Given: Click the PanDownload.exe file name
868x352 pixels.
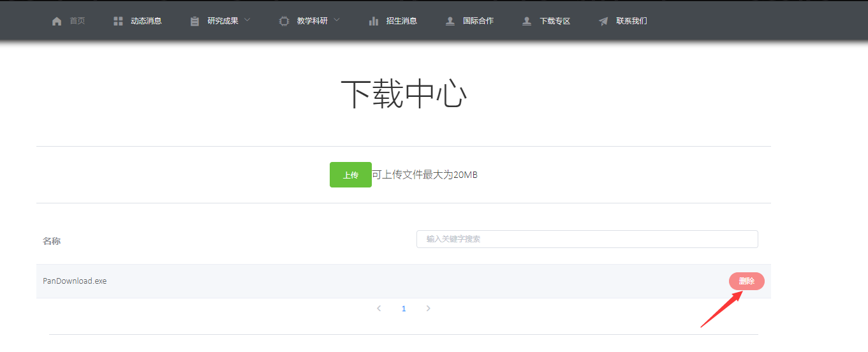Looking at the screenshot, I should (x=75, y=281).
